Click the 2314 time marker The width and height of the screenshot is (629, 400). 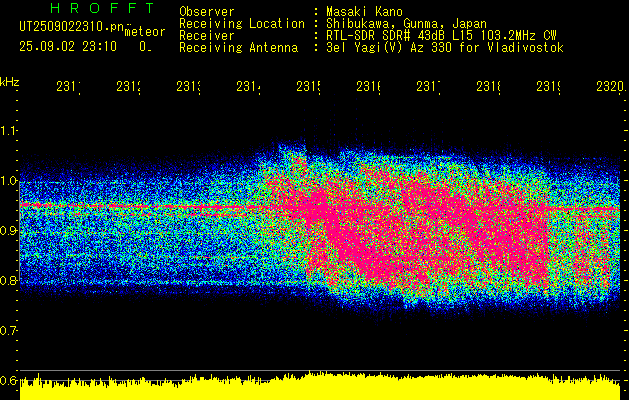click(248, 87)
